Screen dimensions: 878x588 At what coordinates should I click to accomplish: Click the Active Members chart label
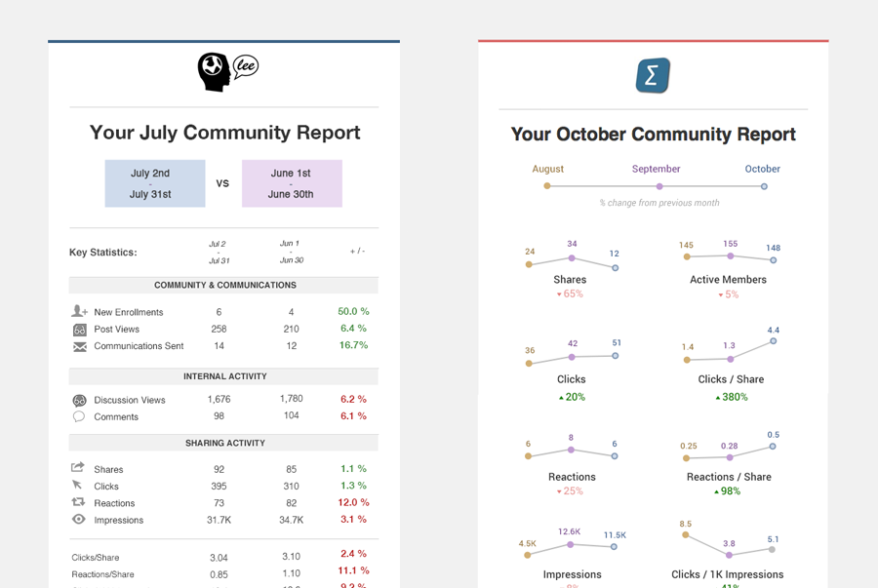pyautogui.click(x=728, y=280)
